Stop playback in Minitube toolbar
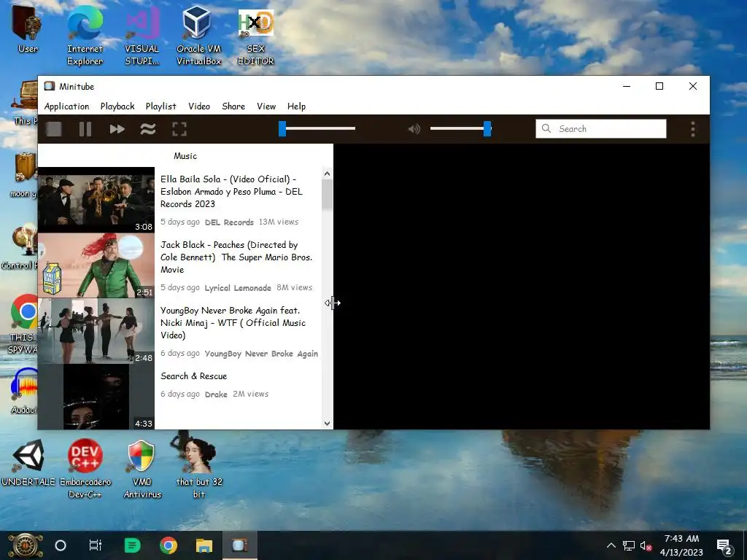The width and height of the screenshot is (747, 560). tap(54, 129)
